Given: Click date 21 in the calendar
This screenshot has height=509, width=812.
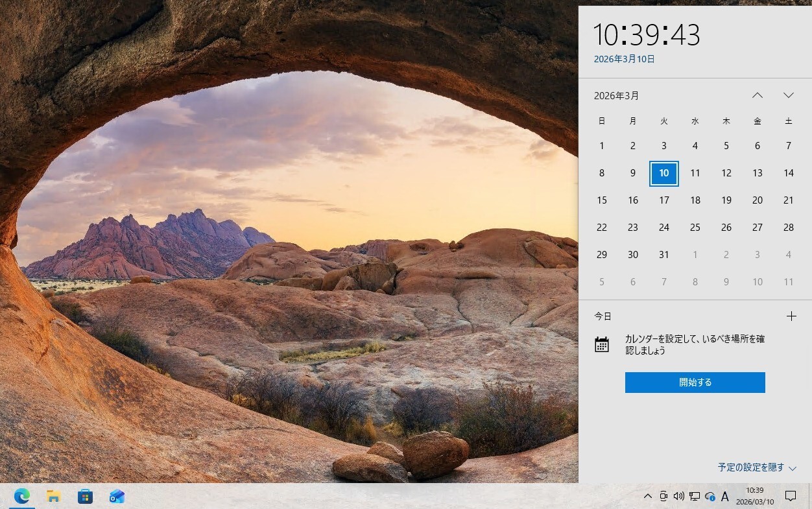Looking at the screenshot, I should [789, 200].
